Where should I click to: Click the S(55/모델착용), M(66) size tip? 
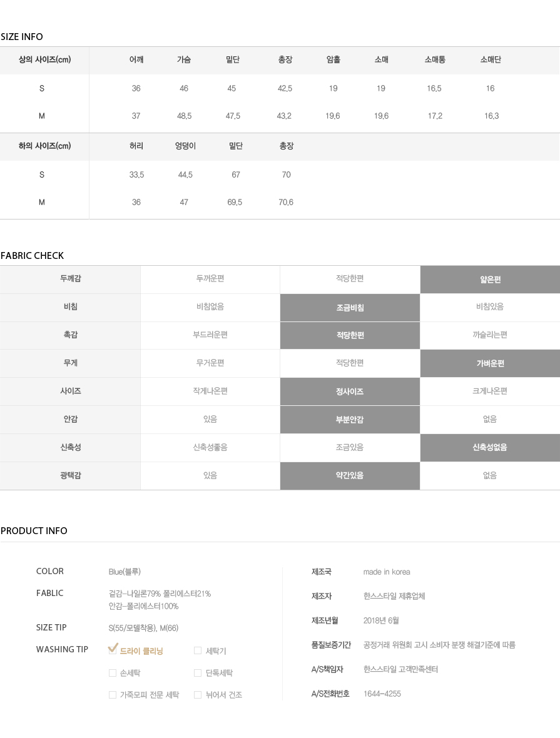(143, 628)
